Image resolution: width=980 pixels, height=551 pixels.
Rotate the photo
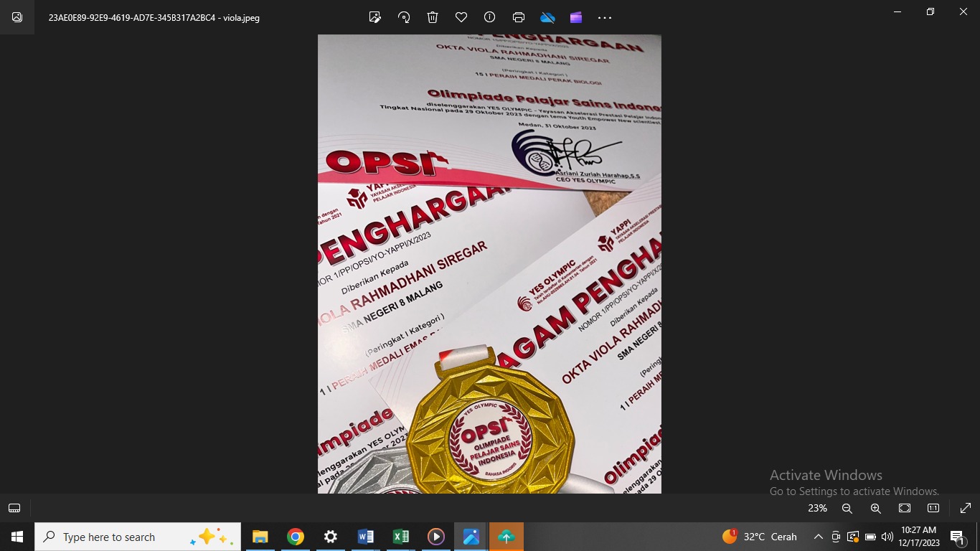(404, 17)
